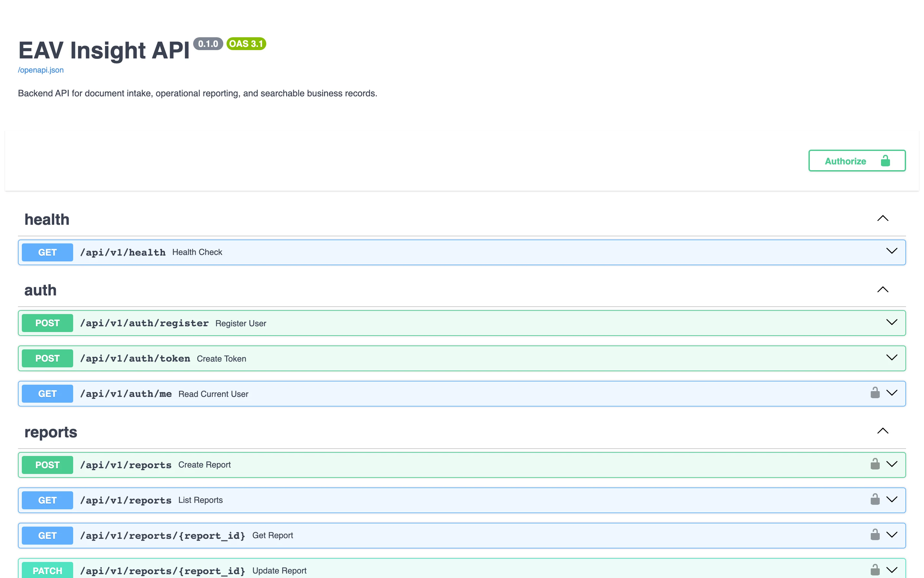924x578 pixels.
Task: Click the health section heading
Action: click(47, 219)
